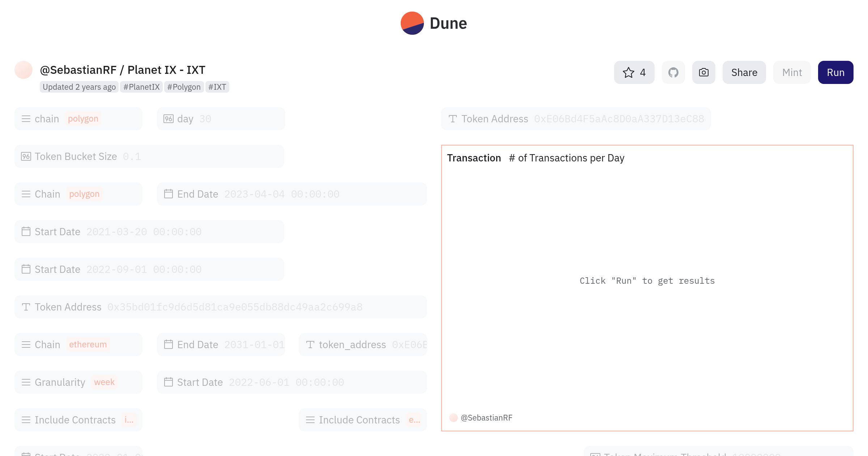Image resolution: width=868 pixels, height=456 pixels.
Task: Edit the day value 30
Action: tap(221, 119)
